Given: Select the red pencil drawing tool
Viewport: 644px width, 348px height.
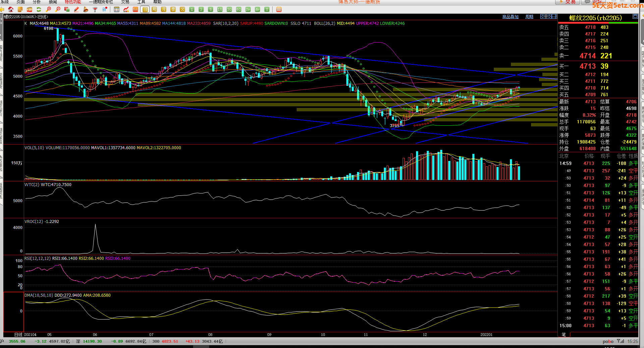Looking at the screenshot, I should 76,9.
